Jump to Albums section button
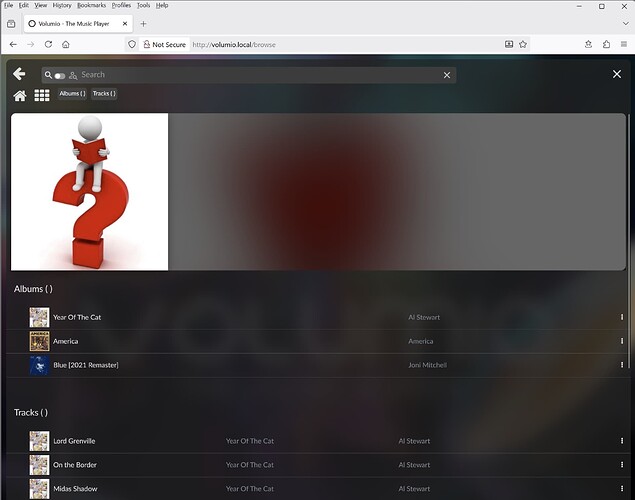Screen dimensions: 635x500 [x=72, y=94]
